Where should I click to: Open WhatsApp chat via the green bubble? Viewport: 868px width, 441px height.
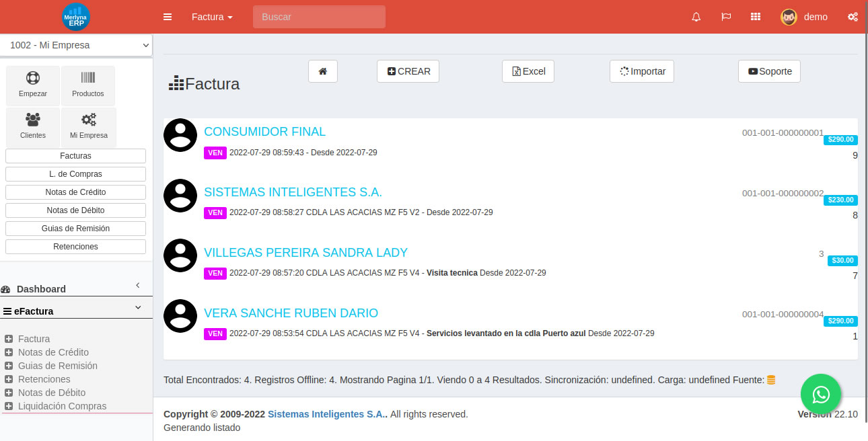point(820,394)
